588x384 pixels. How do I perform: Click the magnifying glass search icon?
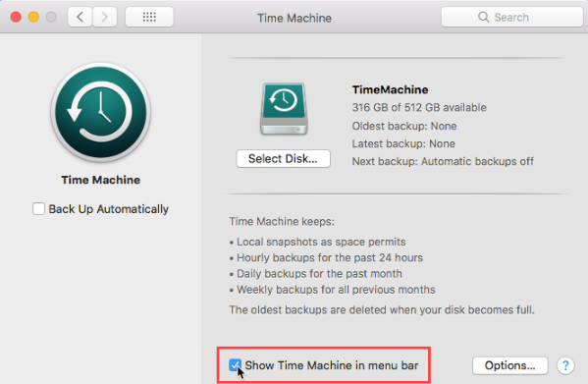click(x=483, y=17)
